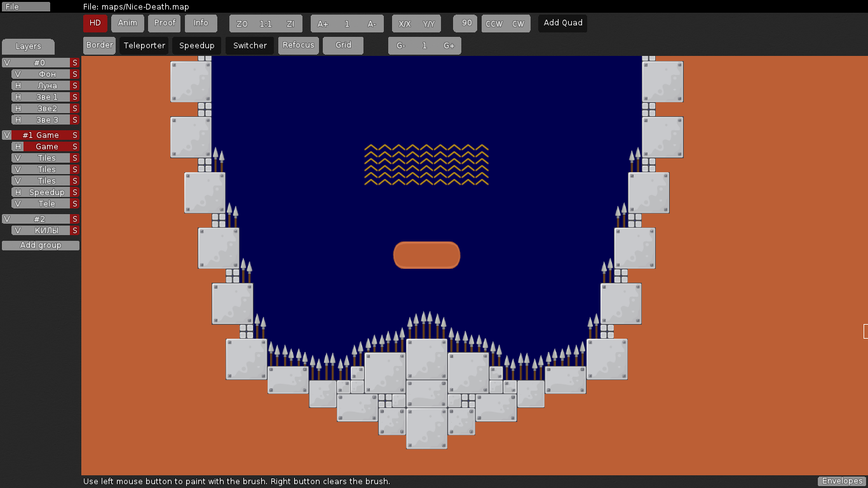Open the Envelopes panel
Screen dimensions: 868x488
841,481
